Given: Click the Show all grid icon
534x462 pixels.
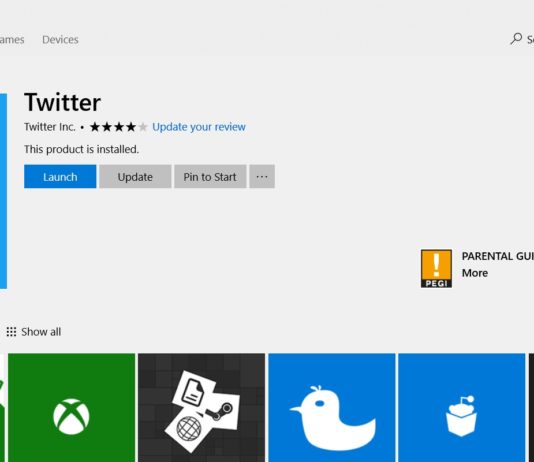Looking at the screenshot, I should (11, 332).
